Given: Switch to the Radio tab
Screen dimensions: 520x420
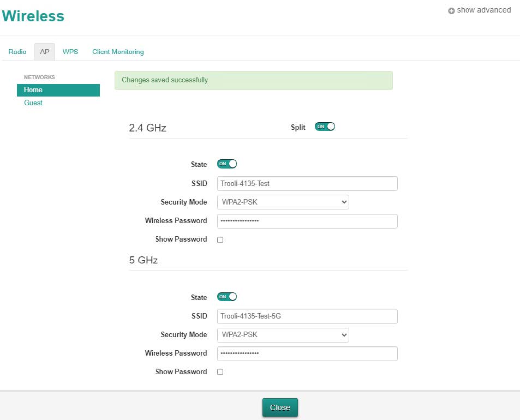Looking at the screenshot, I should coord(17,51).
